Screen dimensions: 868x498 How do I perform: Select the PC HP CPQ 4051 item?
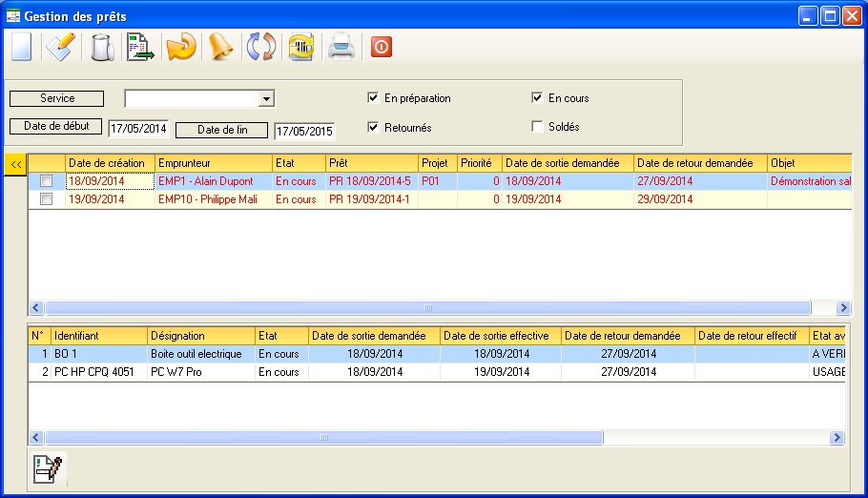coord(99,372)
